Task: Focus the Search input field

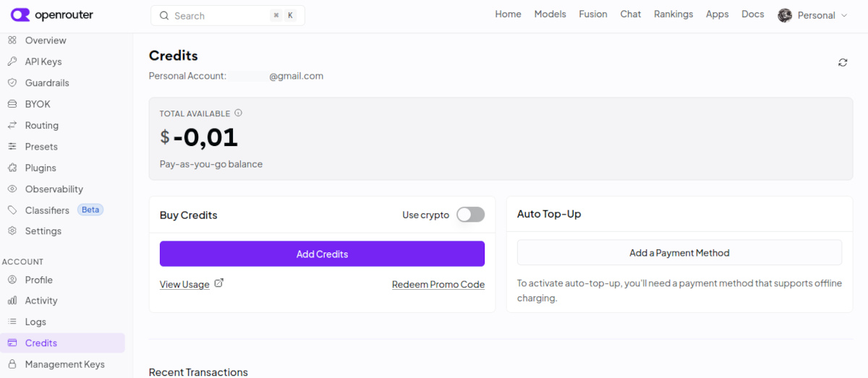Action: (228, 16)
